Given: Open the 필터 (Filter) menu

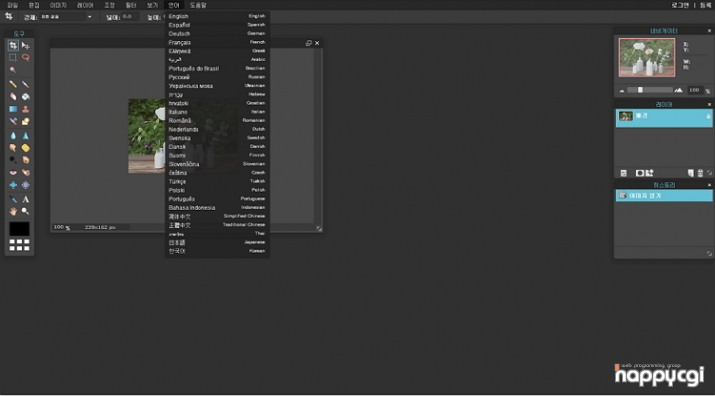Looking at the screenshot, I should (131, 5).
